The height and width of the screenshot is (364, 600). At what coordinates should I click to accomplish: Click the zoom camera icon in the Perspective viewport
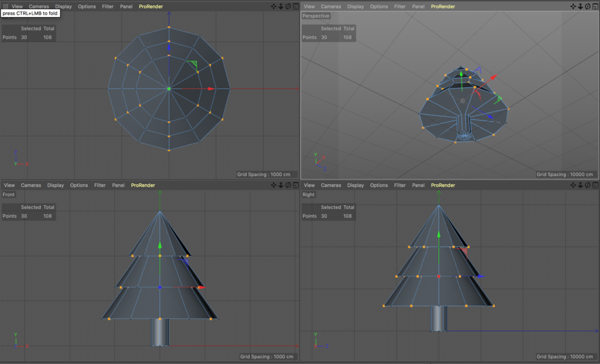point(581,6)
